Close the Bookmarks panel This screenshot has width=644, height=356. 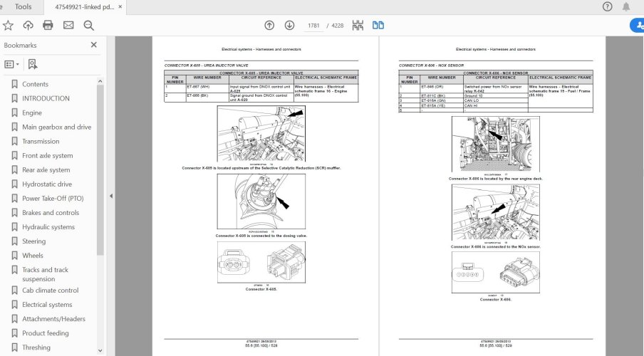coord(93,45)
